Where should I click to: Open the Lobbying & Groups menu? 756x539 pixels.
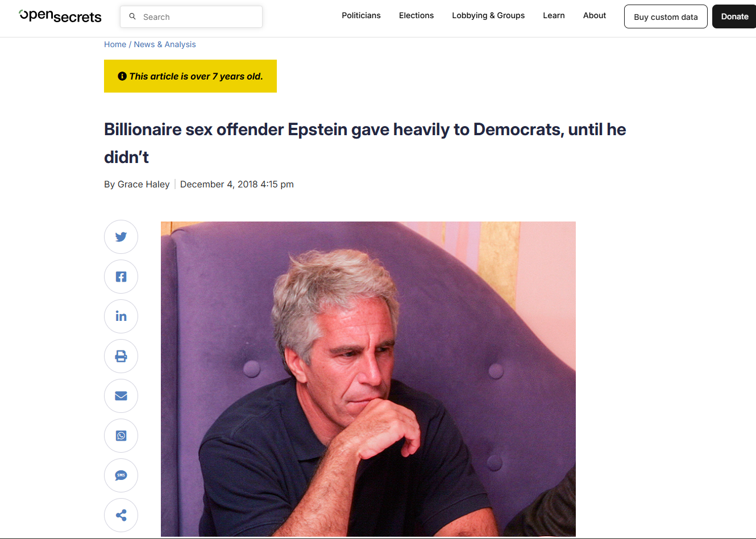coord(488,15)
